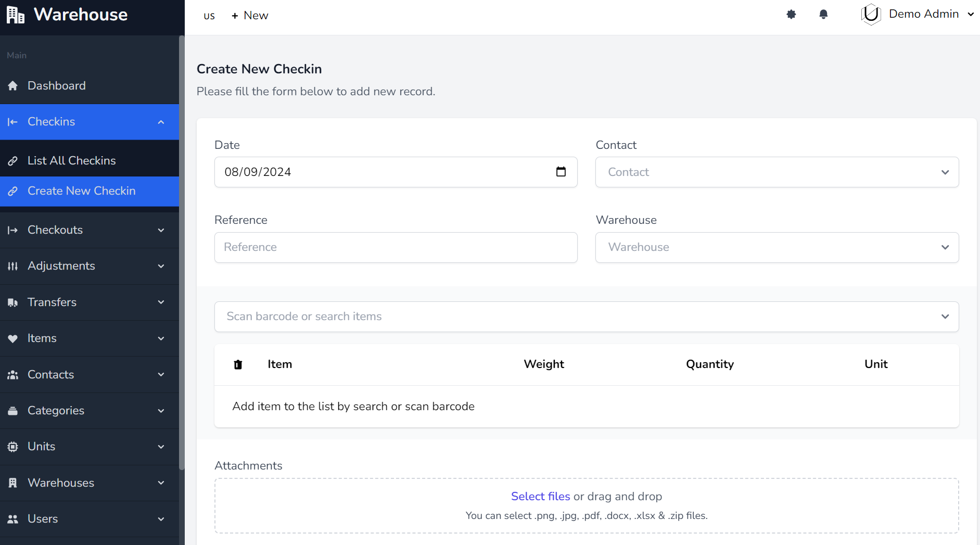Screen dimensions: 980x545
Task: Click the settings gear icon in header
Action: coord(791,15)
